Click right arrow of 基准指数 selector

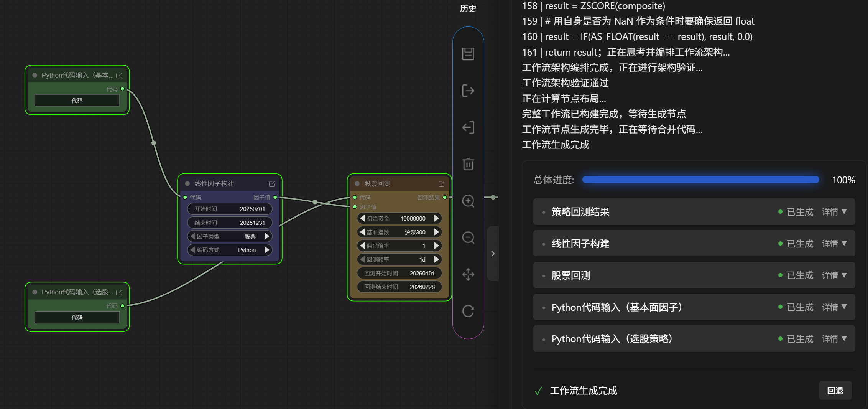(x=436, y=232)
